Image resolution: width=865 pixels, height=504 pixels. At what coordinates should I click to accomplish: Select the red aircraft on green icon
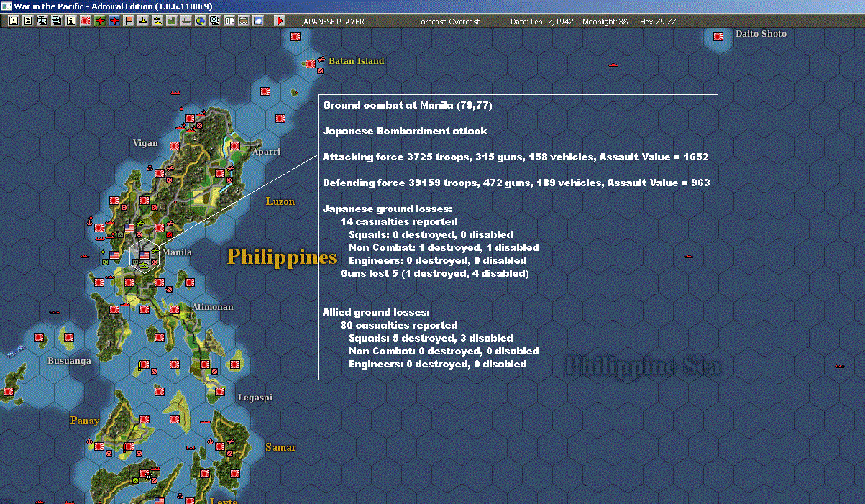[100, 22]
